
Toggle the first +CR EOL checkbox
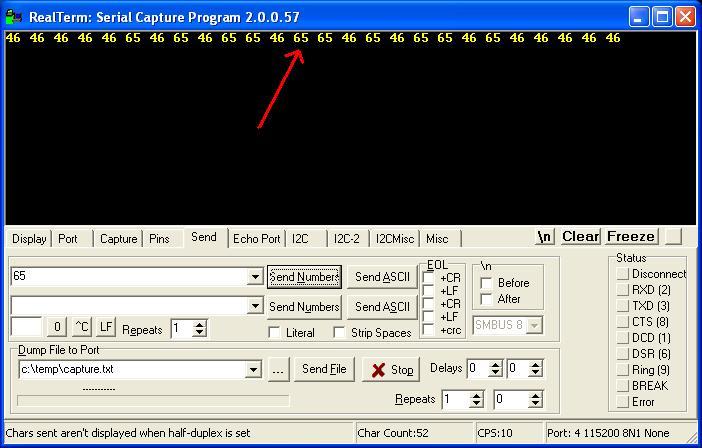(x=428, y=277)
